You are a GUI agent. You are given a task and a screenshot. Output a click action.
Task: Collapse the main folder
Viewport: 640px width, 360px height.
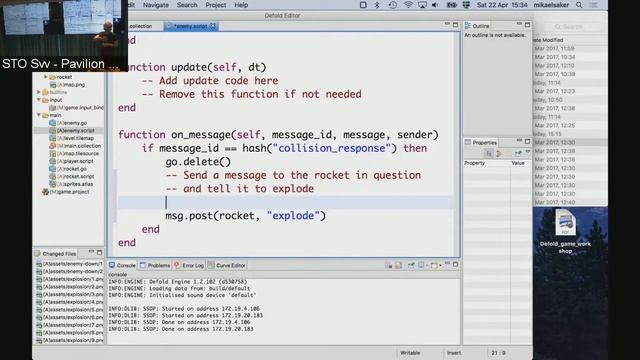click(39, 116)
